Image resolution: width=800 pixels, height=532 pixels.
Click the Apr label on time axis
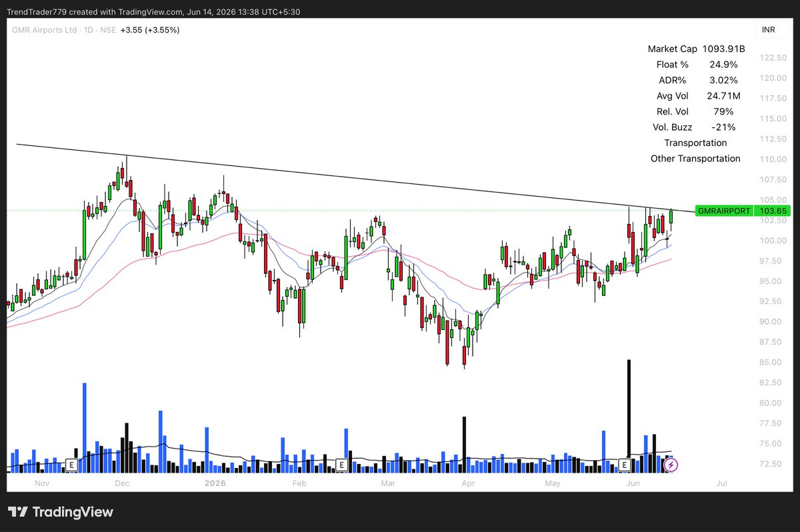pos(469,482)
